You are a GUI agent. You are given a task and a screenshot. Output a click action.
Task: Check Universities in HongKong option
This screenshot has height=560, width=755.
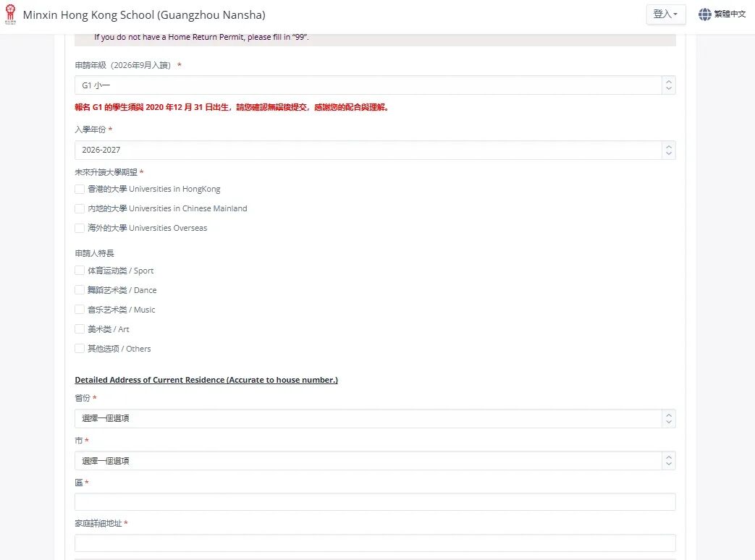click(80, 190)
